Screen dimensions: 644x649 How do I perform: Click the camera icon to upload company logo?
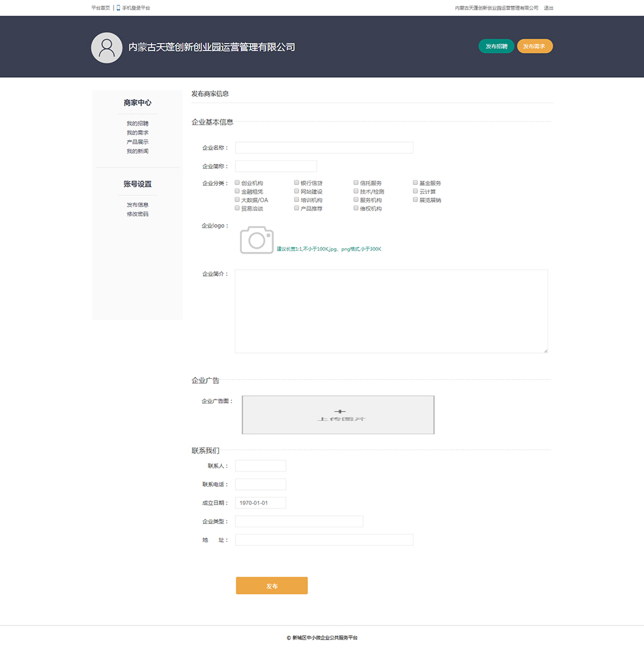256,241
